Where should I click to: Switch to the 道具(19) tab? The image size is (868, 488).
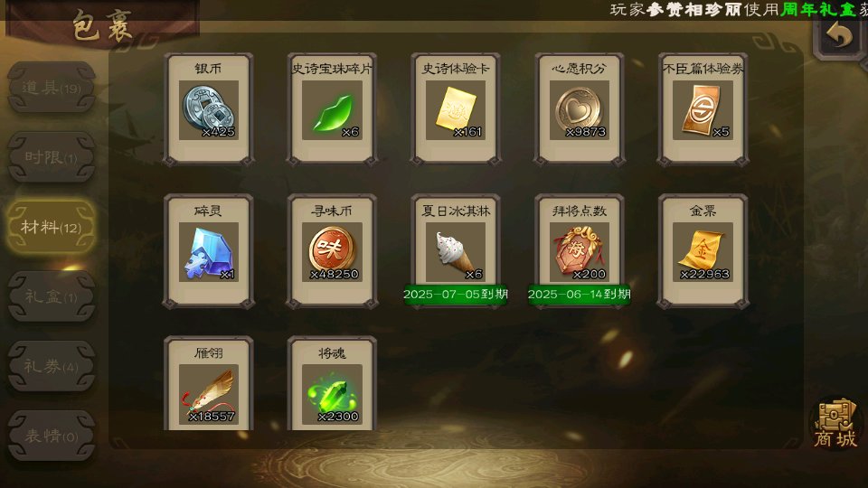click(52, 88)
